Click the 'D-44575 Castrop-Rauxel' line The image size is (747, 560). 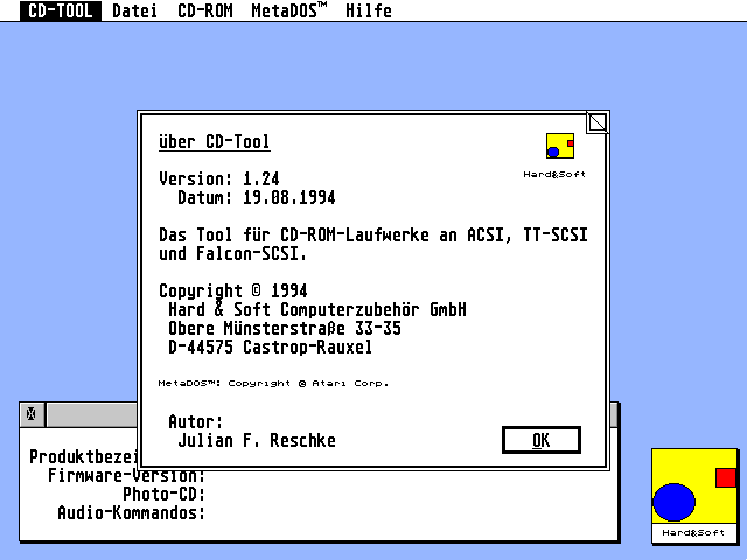(270, 346)
